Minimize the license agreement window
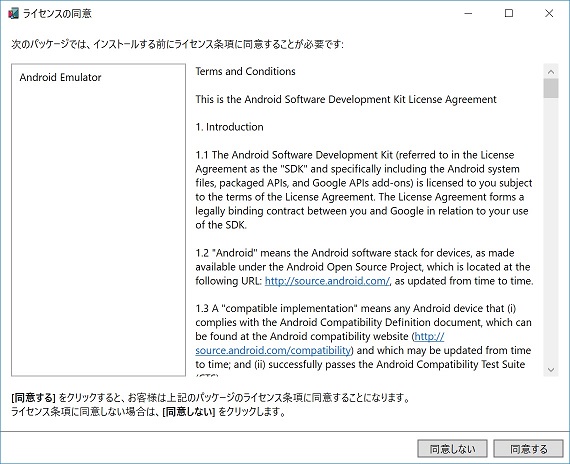Viewport: 570px width, 464px height. 468,13
